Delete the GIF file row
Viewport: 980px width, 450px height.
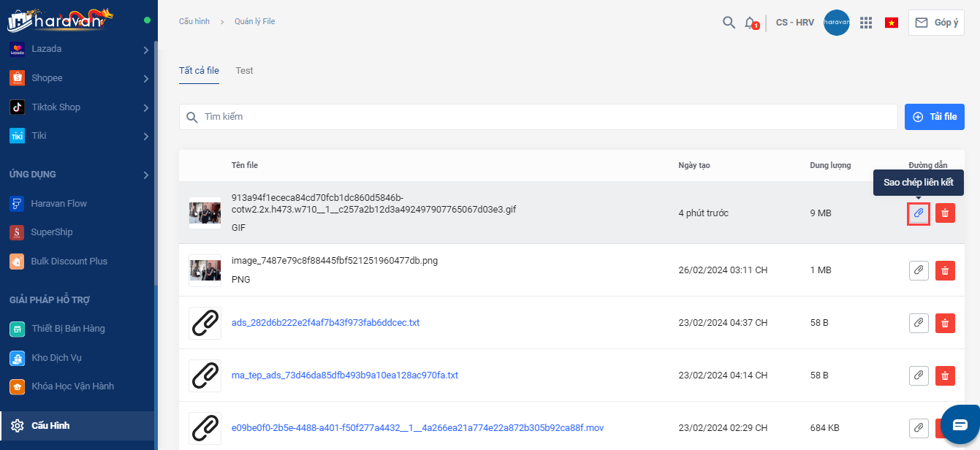pyautogui.click(x=945, y=213)
